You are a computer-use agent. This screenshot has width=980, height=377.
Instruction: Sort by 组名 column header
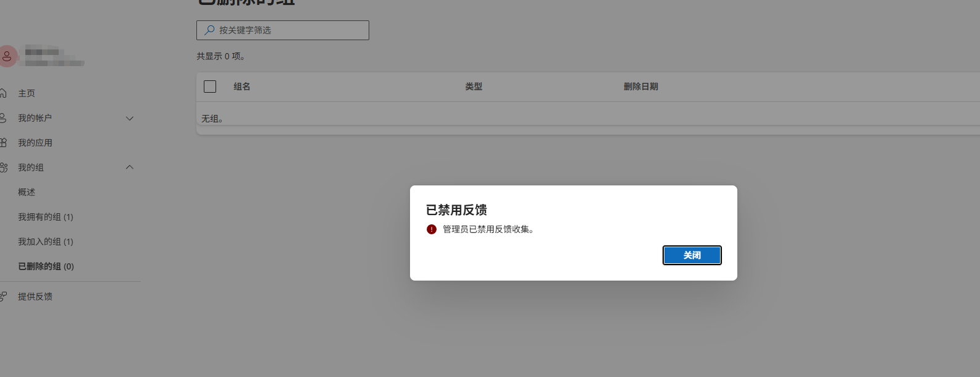[x=242, y=87]
